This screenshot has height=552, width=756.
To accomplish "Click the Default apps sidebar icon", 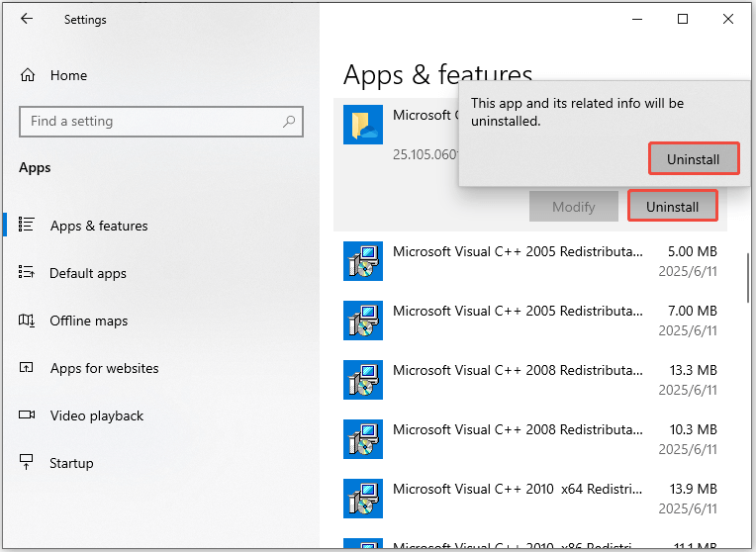I will 26,272.
